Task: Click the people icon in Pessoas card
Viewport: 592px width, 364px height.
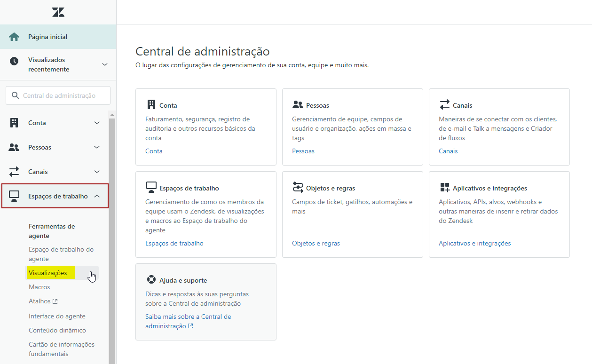Action: point(298,104)
